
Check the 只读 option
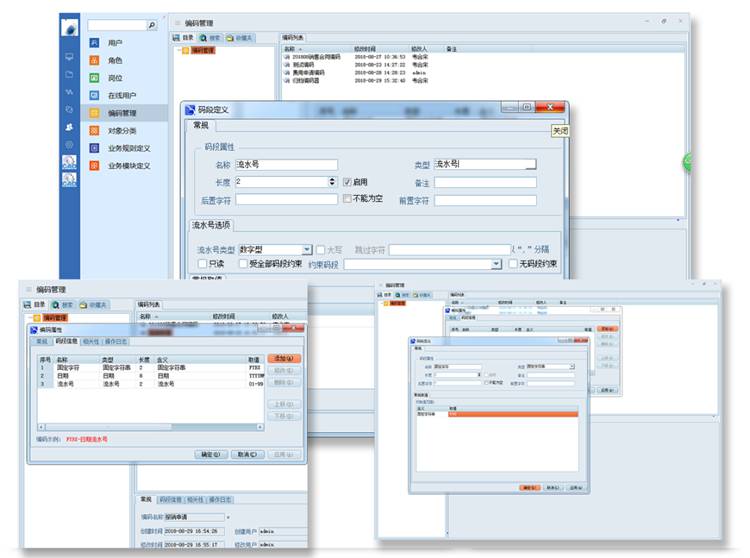pos(203,264)
